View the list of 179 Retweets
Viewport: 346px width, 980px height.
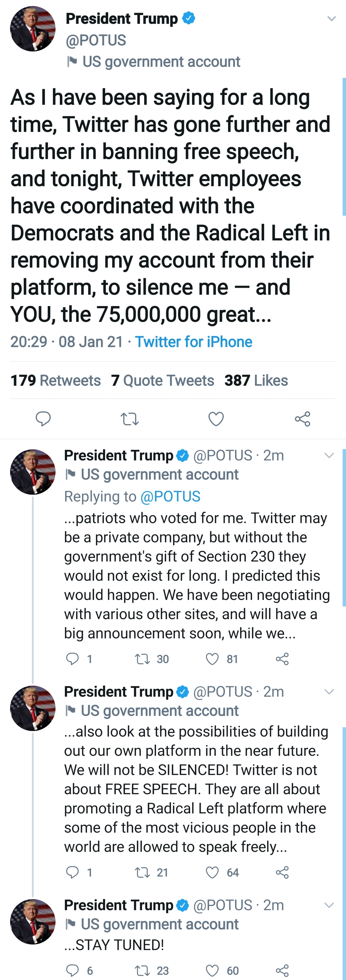pos(56,380)
